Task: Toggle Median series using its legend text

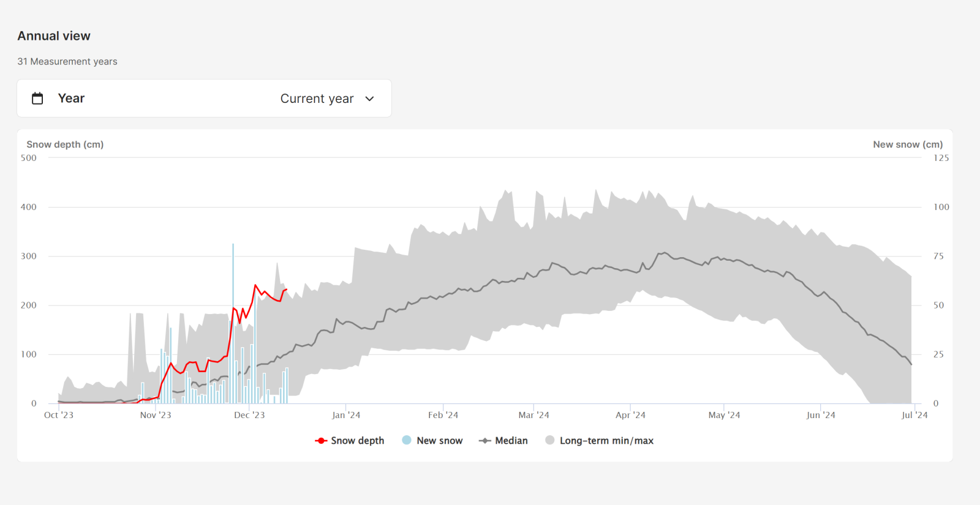Action: (511, 441)
